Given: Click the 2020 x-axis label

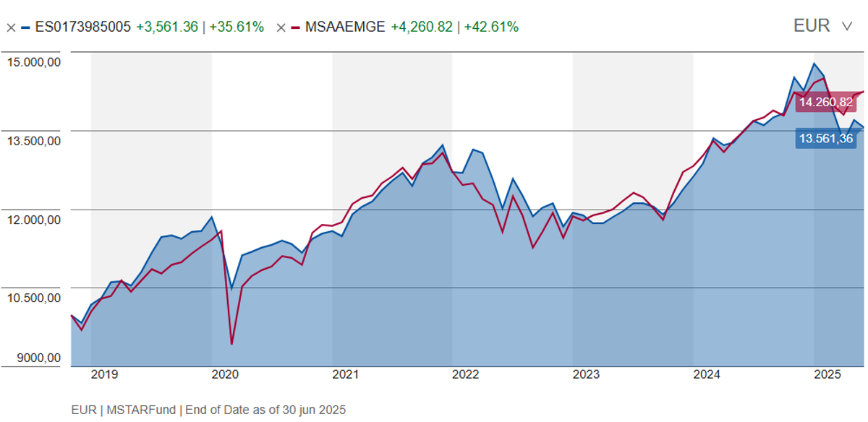Looking at the screenshot, I should (225, 374).
